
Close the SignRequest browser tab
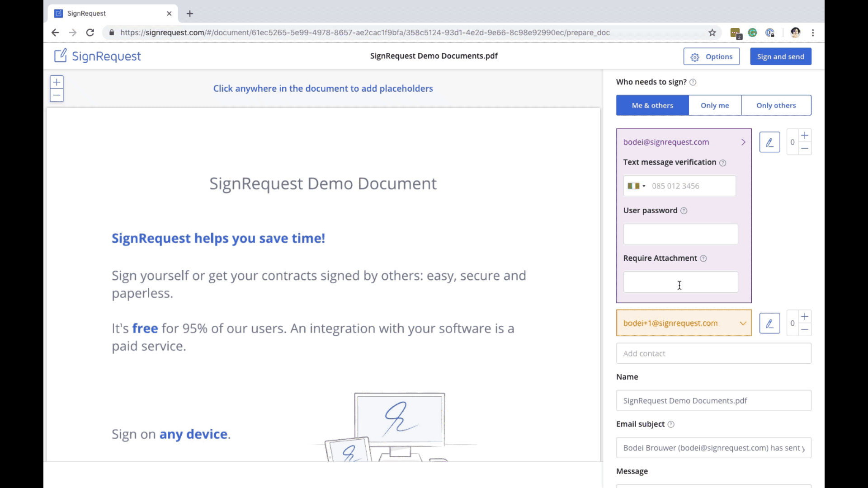[169, 14]
